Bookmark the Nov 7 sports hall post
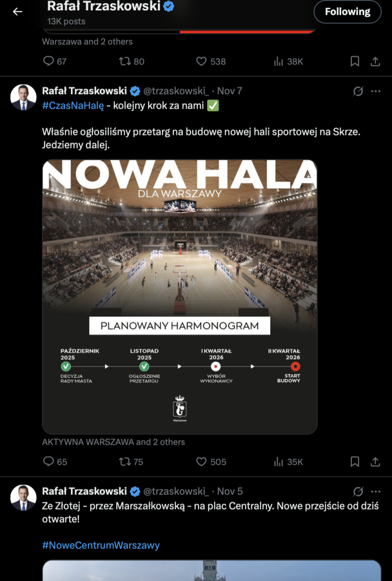Screen dimensions: 392x581 pos(355,461)
